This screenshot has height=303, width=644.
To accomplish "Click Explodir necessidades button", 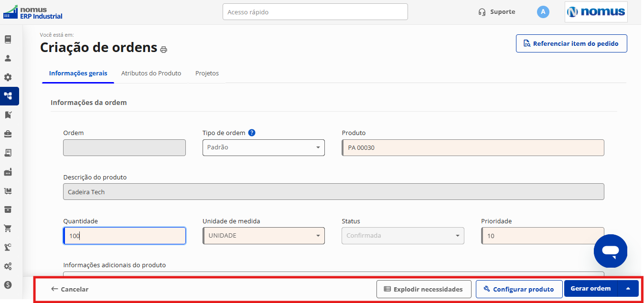I will click(424, 289).
